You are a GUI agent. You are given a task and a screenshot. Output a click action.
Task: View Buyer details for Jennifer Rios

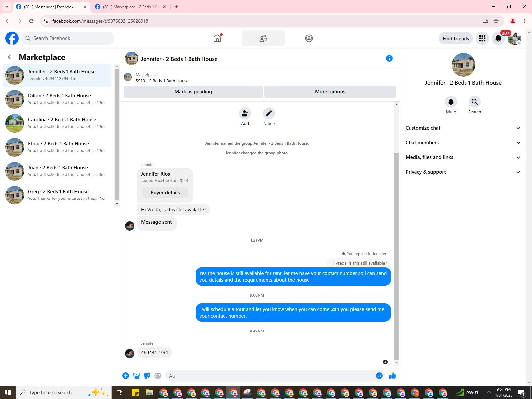click(x=165, y=193)
